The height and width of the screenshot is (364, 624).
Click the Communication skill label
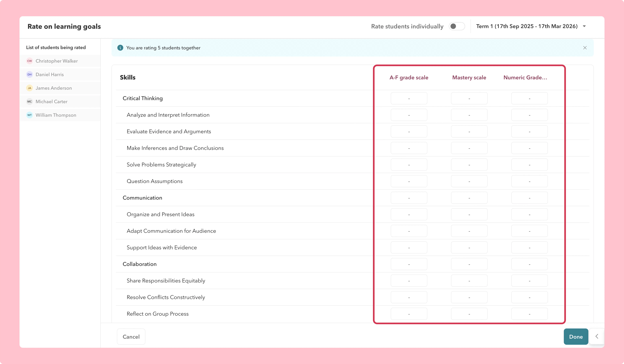tap(142, 198)
